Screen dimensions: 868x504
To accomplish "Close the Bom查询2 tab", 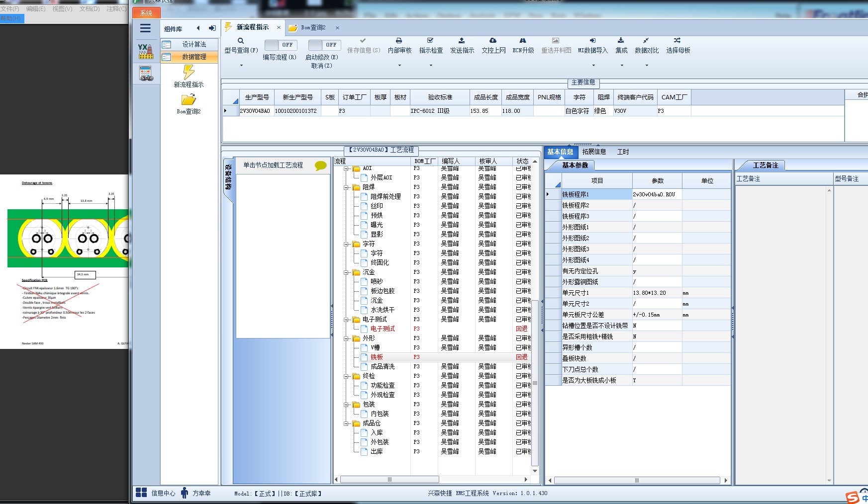I will [x=337, y=28].
